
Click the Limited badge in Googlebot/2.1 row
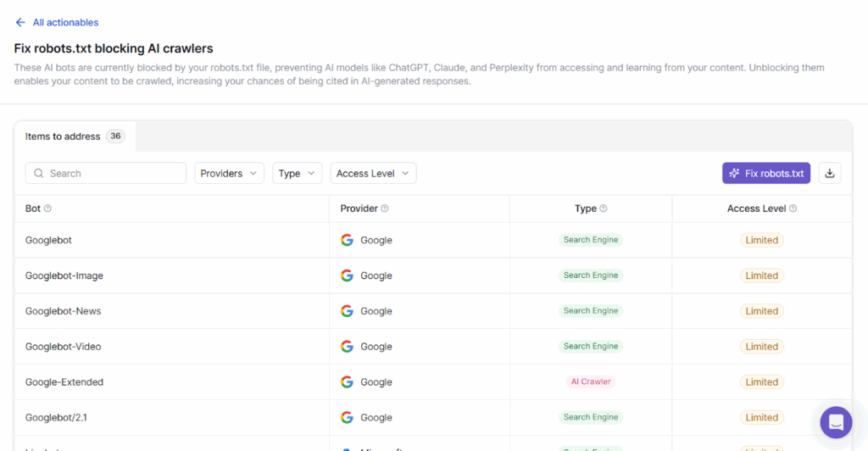(x=762, y=417)
